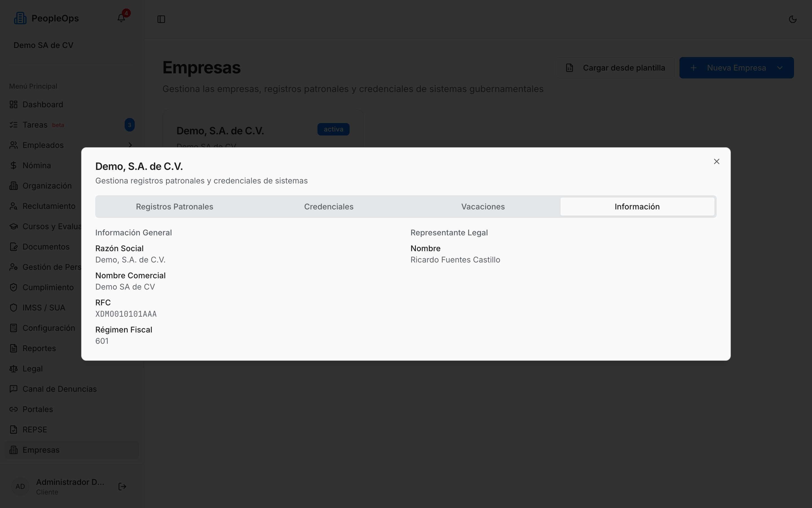The image size is (812, 508).
Task: Click the IMSS / SUA shield icon
Action: pyautogui.click(x=14, y=308)
